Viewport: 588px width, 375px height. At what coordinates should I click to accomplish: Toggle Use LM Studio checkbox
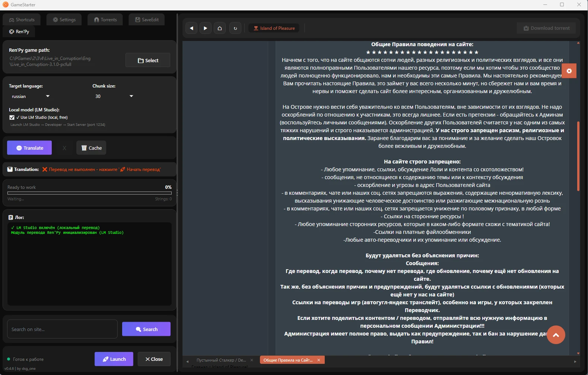[x=12, y=118]
